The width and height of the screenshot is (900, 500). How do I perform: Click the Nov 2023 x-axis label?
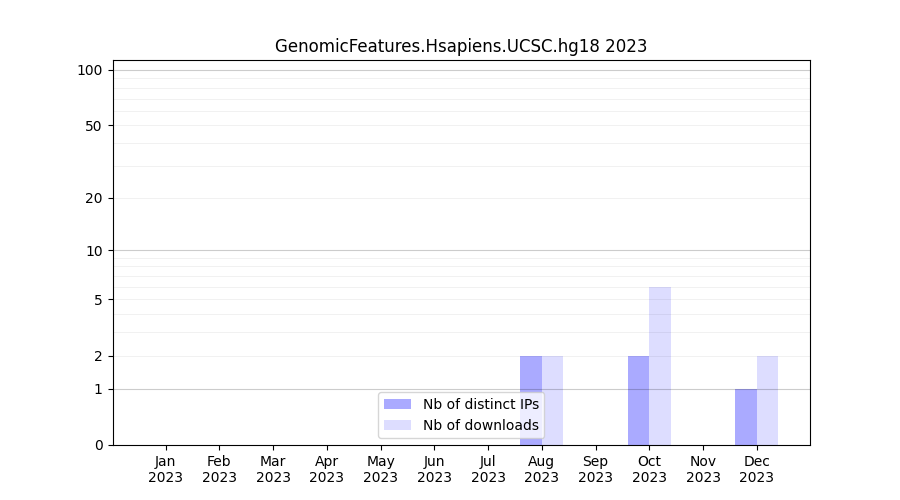pyautogui.click(x=703, y=469)
